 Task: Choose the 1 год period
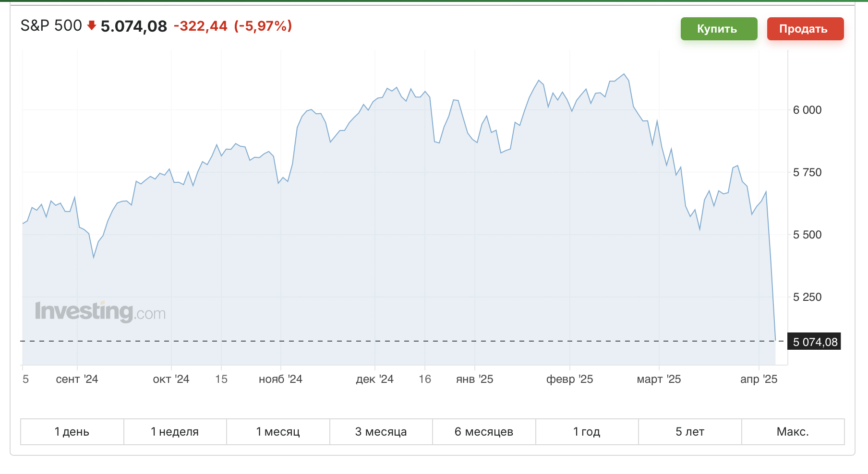(x=587, y=432)
